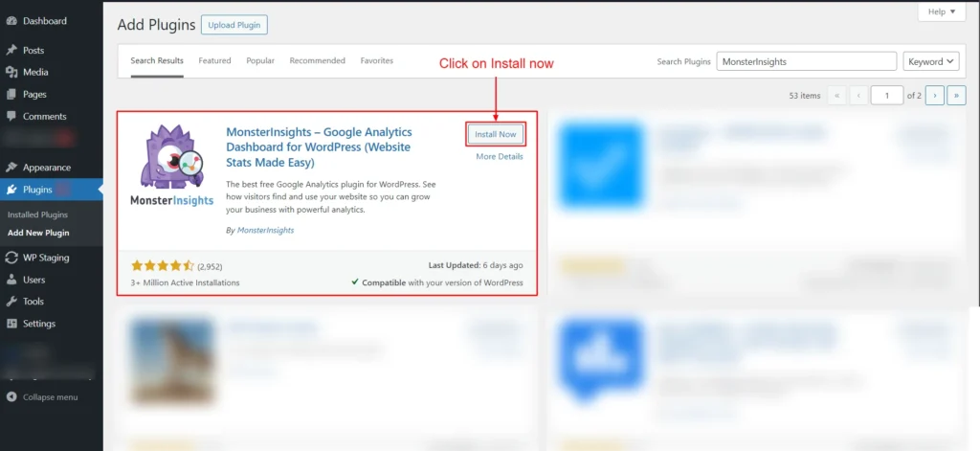Click the '53 items' count text
The width and height of the screenshot is (980, 451).
coord(805,96)
